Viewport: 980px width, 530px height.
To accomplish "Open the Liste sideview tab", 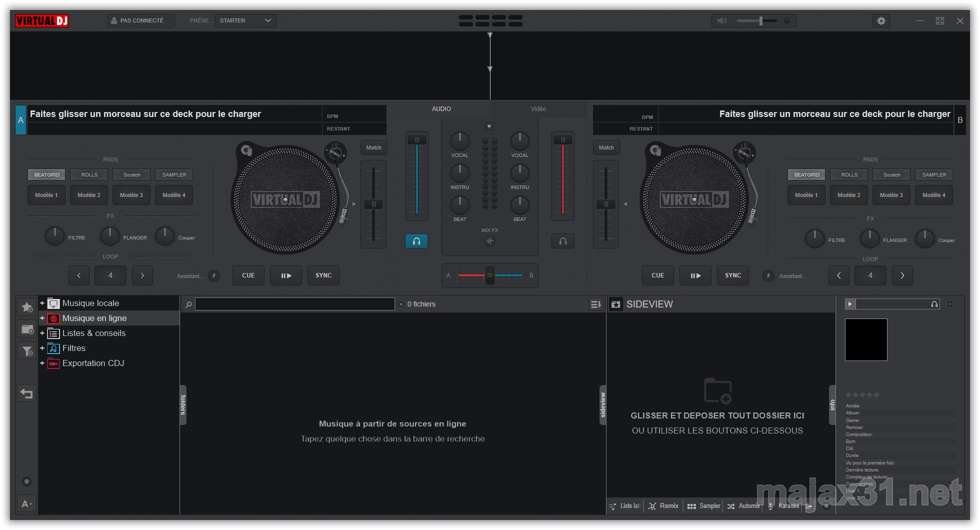I will click(625, 506).
